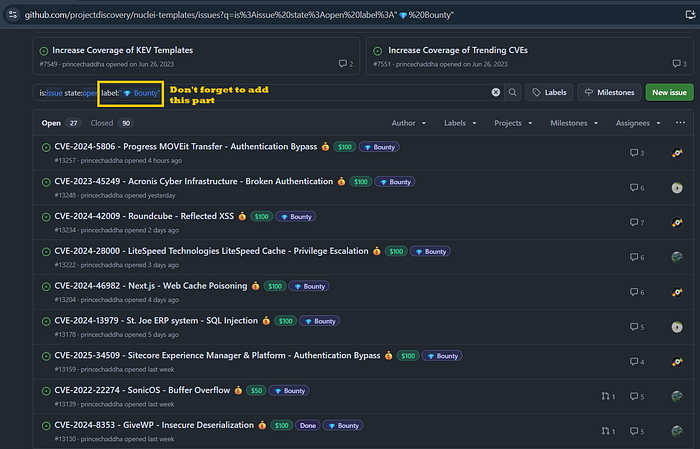Expand the Labels filter dropdown

click(x=460, y=123)
